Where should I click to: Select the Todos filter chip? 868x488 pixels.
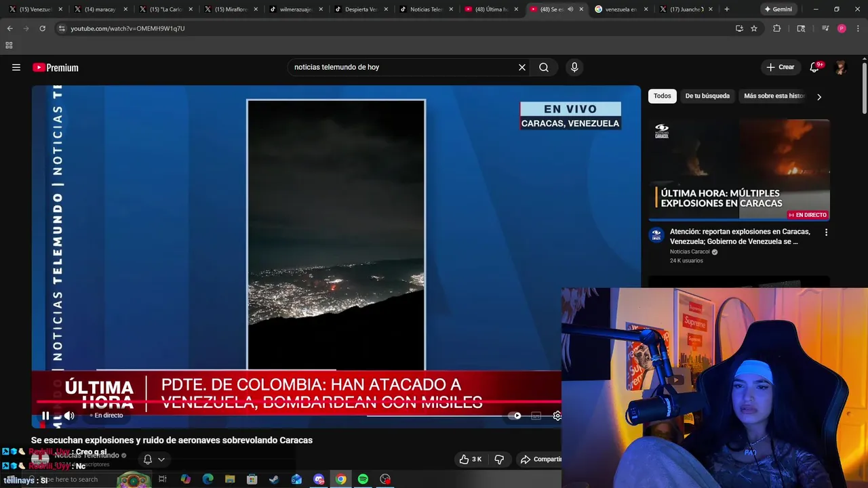point(663,96)
